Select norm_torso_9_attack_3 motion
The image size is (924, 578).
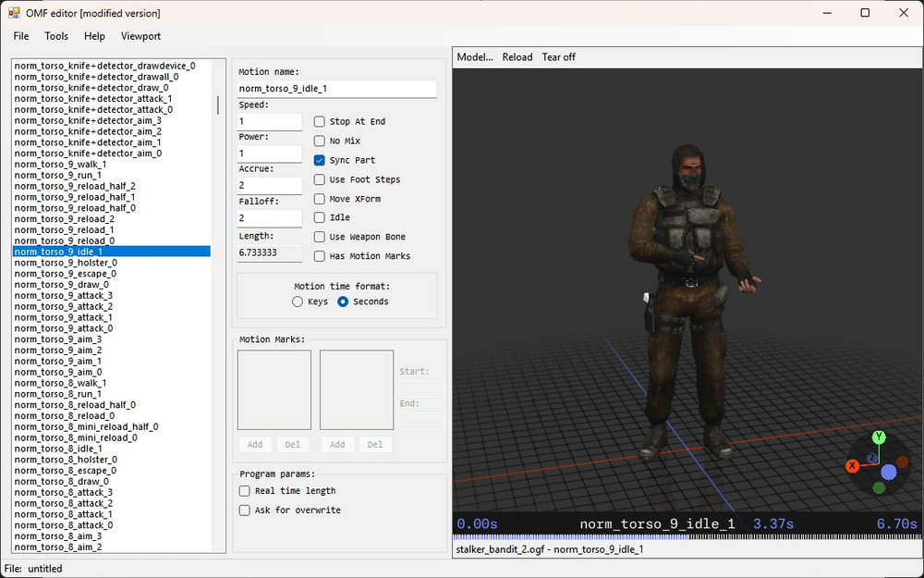pyautogui.click(x=112, y=296)
